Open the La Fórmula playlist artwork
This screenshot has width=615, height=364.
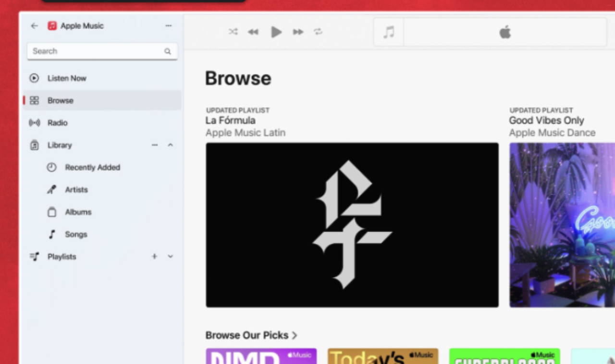pos(352,225)
